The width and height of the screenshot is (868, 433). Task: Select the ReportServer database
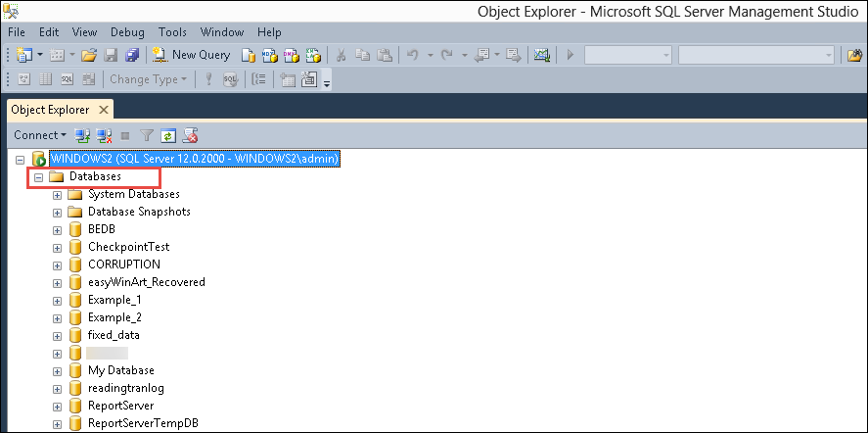(x=120, y=406)
